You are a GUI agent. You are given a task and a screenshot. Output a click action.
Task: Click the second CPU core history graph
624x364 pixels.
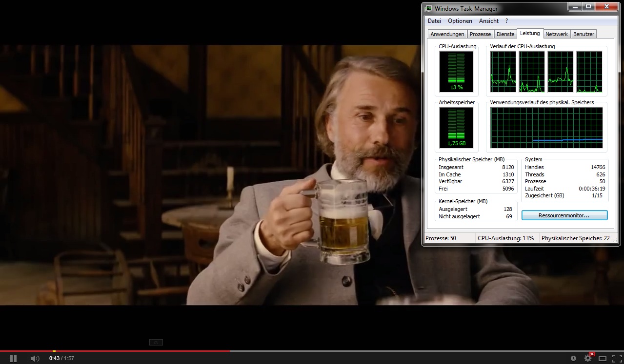point(532,72)
